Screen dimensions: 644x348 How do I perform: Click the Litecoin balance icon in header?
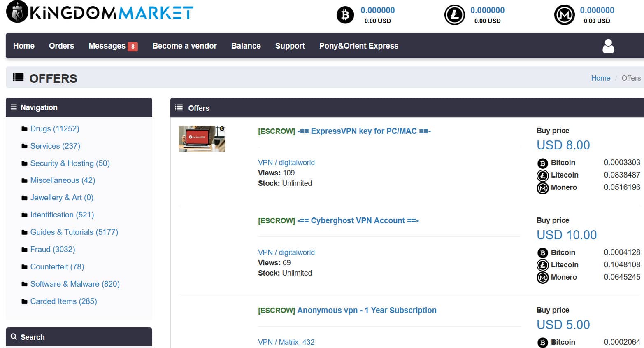click(454, 15)
